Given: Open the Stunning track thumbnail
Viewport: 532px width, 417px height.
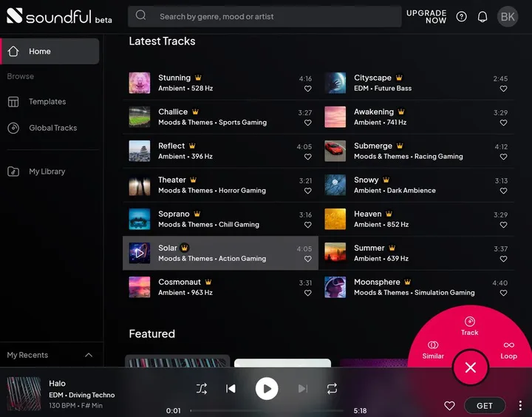Looking at the screenshot, I should tap(140, 83).
